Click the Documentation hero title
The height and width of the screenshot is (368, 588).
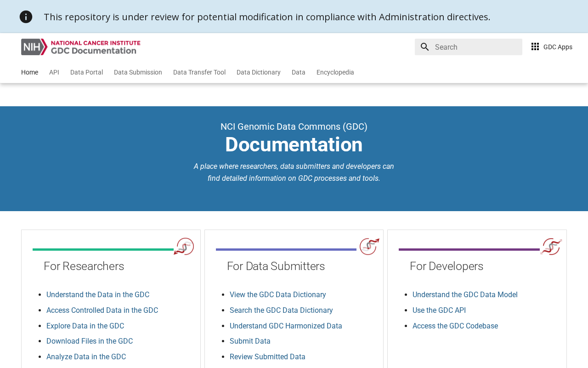[294, 145]
